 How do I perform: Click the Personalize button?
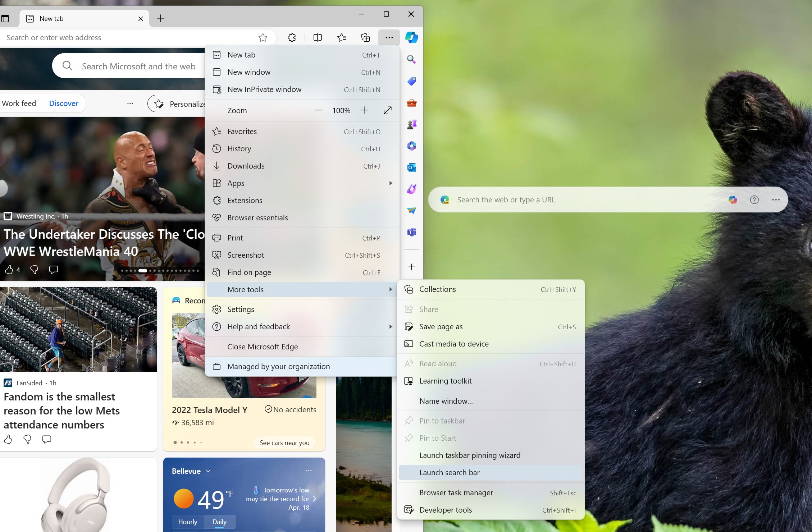click(x=176, y=104)
